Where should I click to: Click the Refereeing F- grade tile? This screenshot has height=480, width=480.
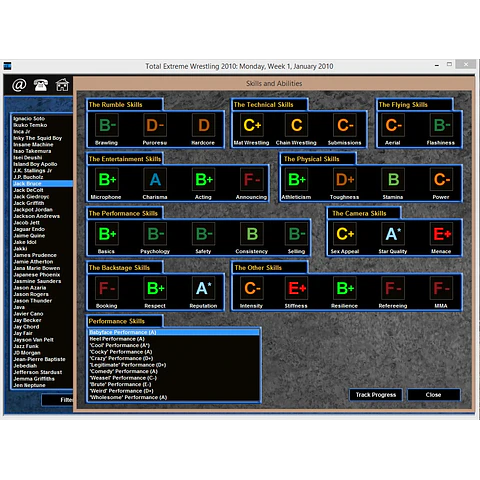[393, 288]
